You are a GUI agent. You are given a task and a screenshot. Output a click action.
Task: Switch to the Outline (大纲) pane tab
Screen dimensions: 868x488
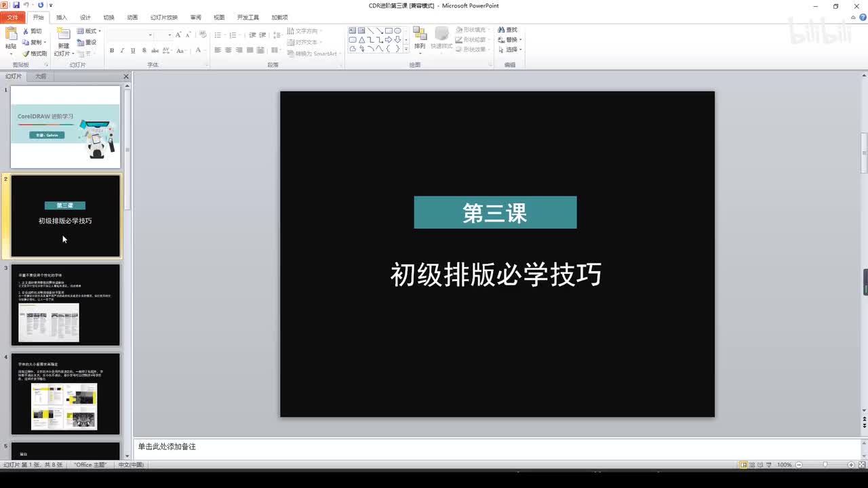[x=41, y=77]
